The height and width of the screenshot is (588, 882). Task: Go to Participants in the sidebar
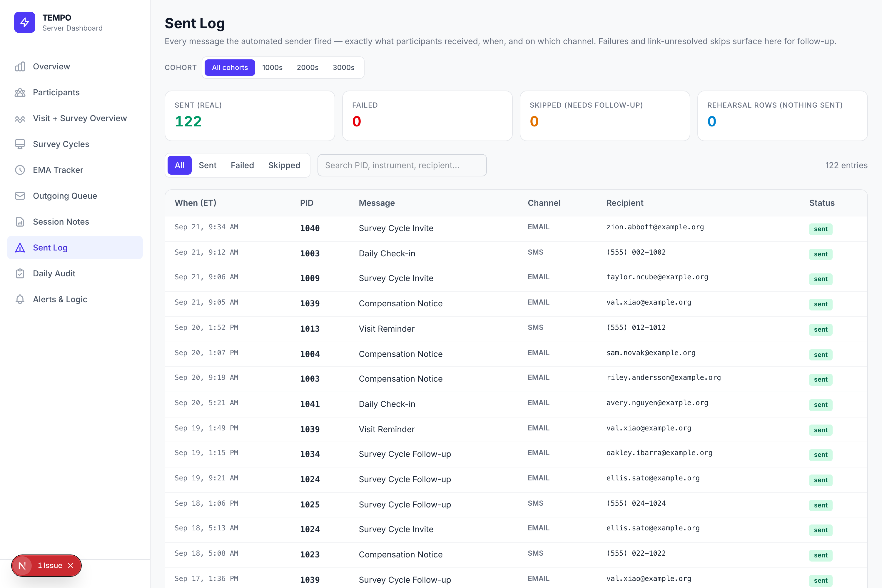[x=75, y=92]
